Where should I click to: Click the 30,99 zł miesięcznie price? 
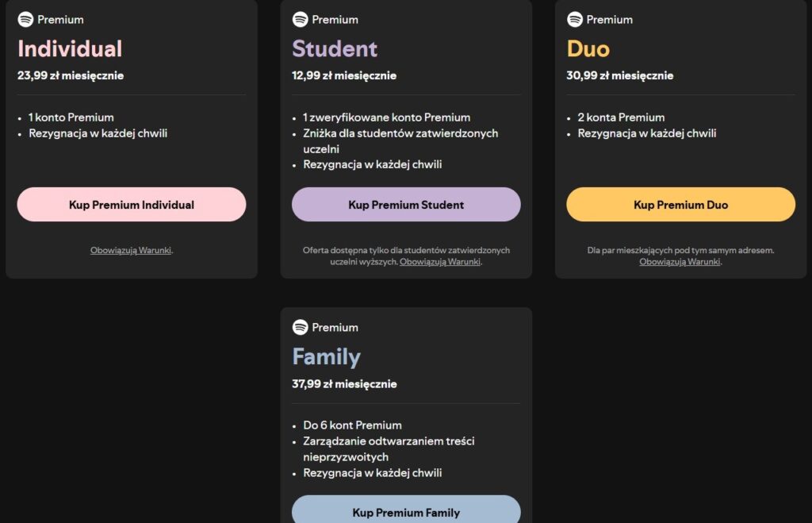click(619, 75)
